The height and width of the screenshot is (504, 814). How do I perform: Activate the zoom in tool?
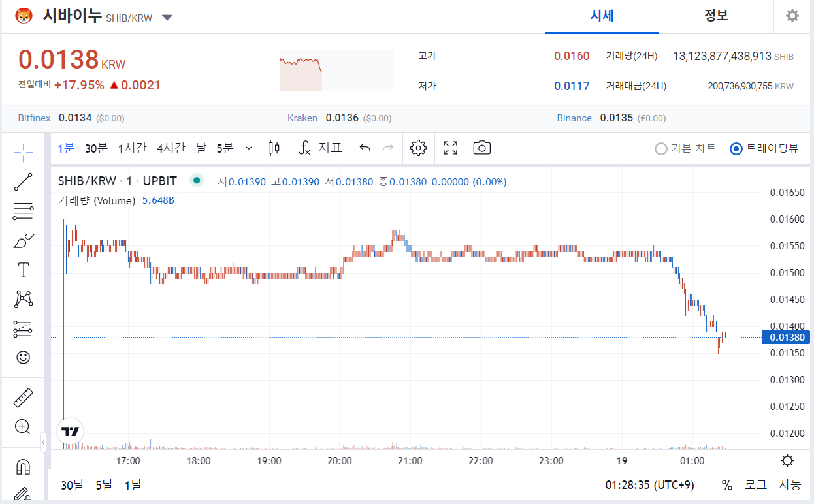(x=23, y=427)
